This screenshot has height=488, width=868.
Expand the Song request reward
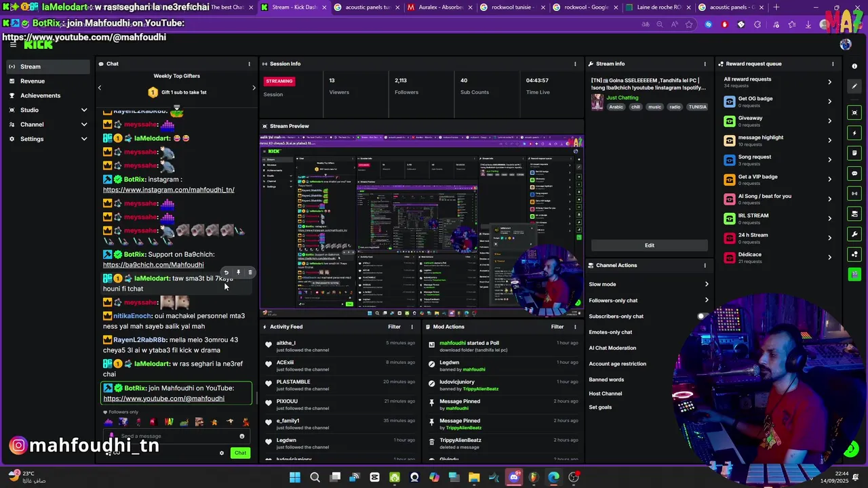829,160
